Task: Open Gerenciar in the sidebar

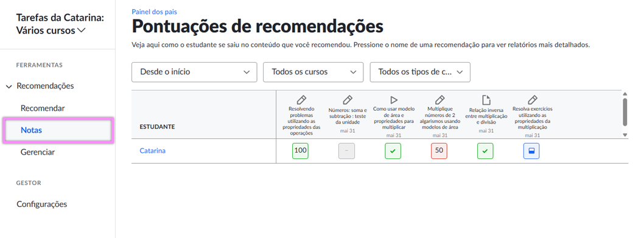Action: point(38,152)
